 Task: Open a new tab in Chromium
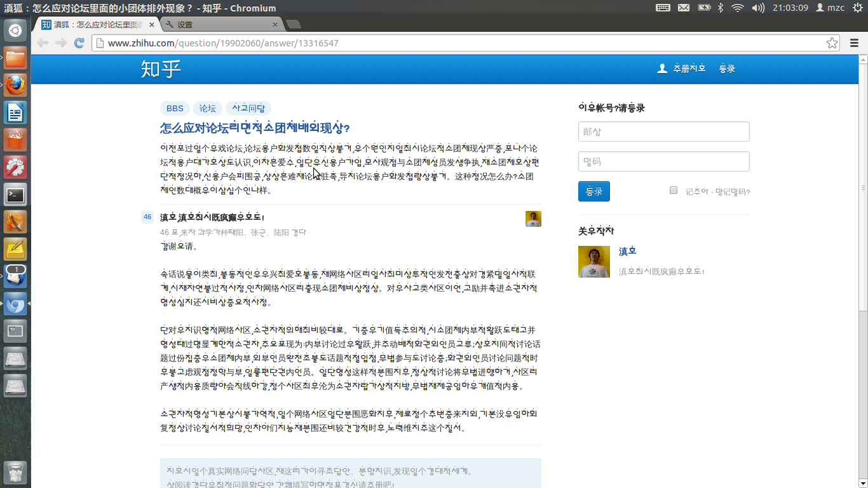pos(294,25)
